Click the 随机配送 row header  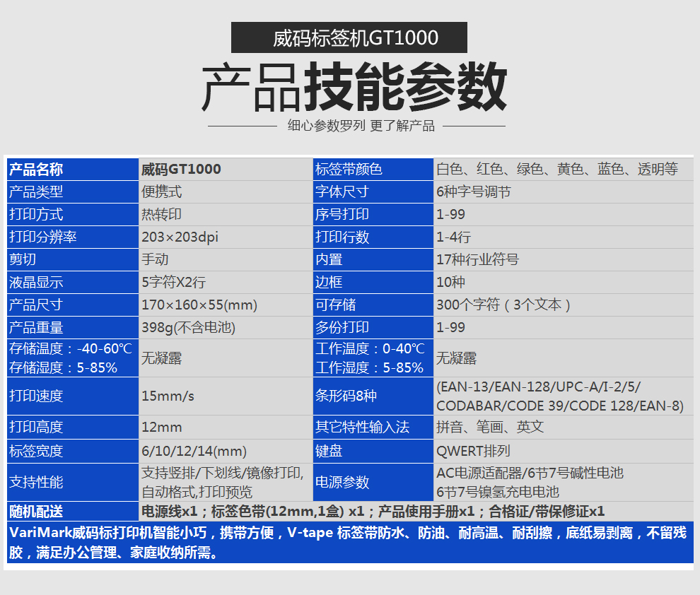[72, 512]
